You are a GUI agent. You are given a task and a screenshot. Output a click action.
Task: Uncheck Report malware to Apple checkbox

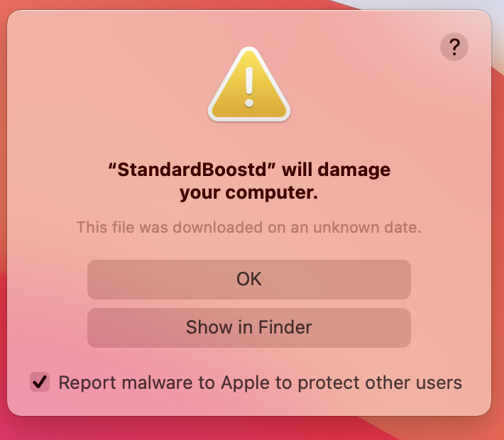tap(40, 383)
